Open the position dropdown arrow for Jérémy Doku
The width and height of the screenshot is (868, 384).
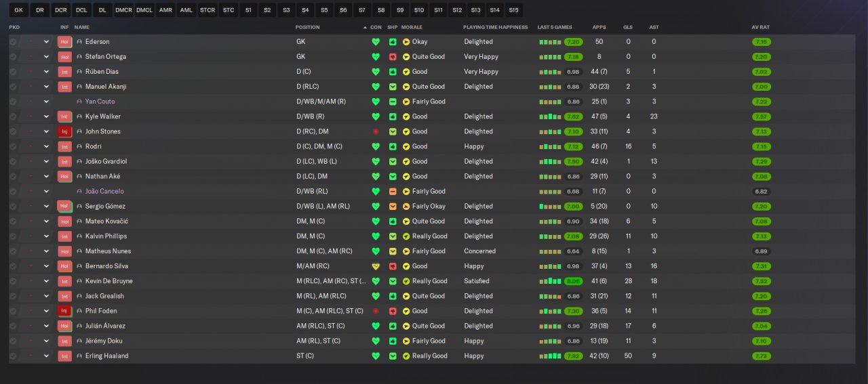point(46,341)
